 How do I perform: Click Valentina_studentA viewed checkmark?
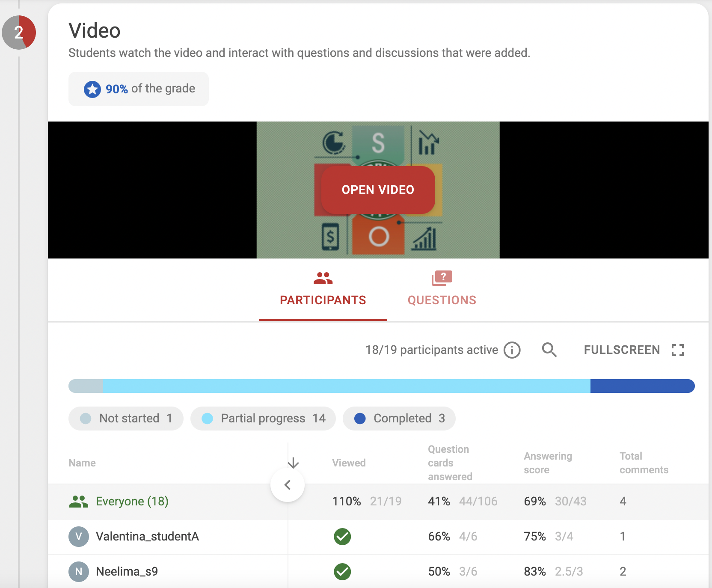pos(342,537)
